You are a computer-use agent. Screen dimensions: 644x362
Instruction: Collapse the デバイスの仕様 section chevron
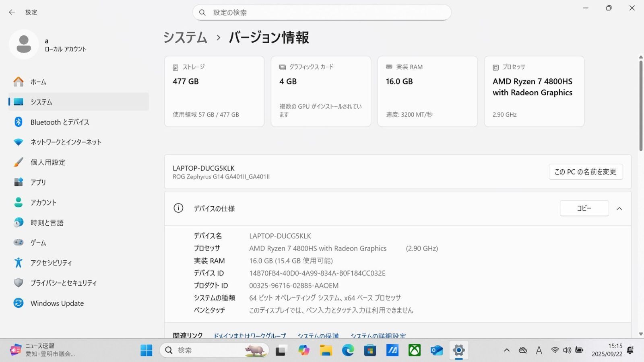[x=619, y=209]
